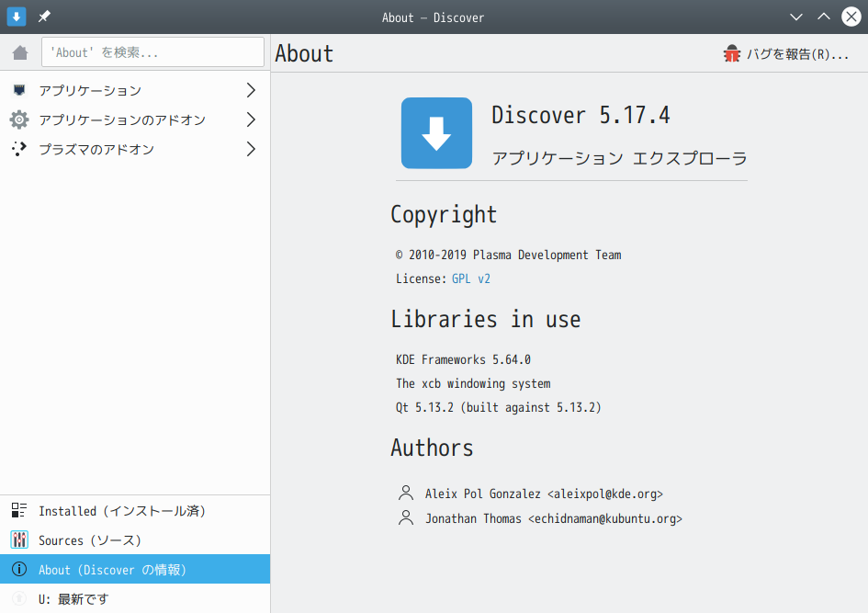Open Installed (インストール済) page
The width and height of the screenshot is (868, 613).
135,511
